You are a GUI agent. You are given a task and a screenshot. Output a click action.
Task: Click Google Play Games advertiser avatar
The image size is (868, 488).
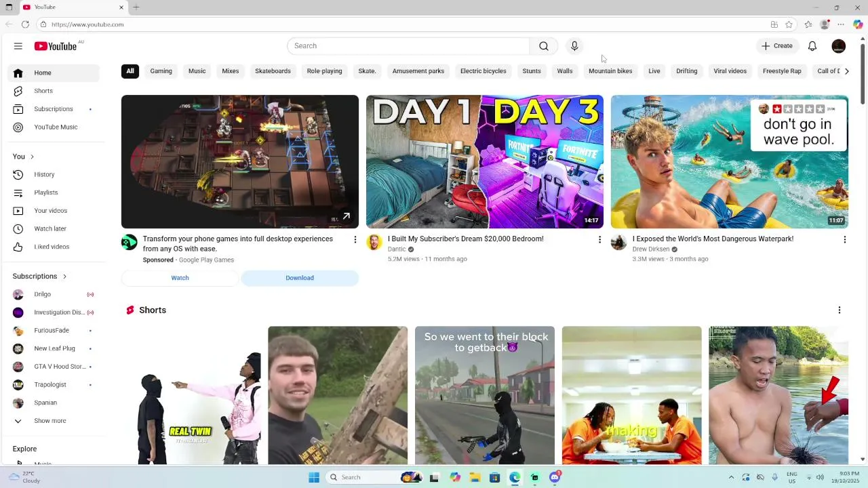click(129, 243)
